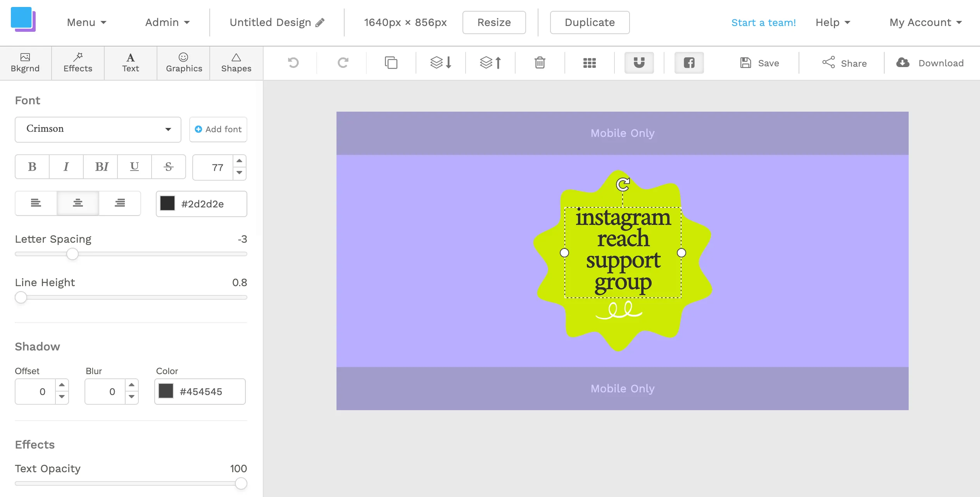This screenshot has height=497, width=980.
Task: Open the Shapes tab
Action: (x=236, y=63)
